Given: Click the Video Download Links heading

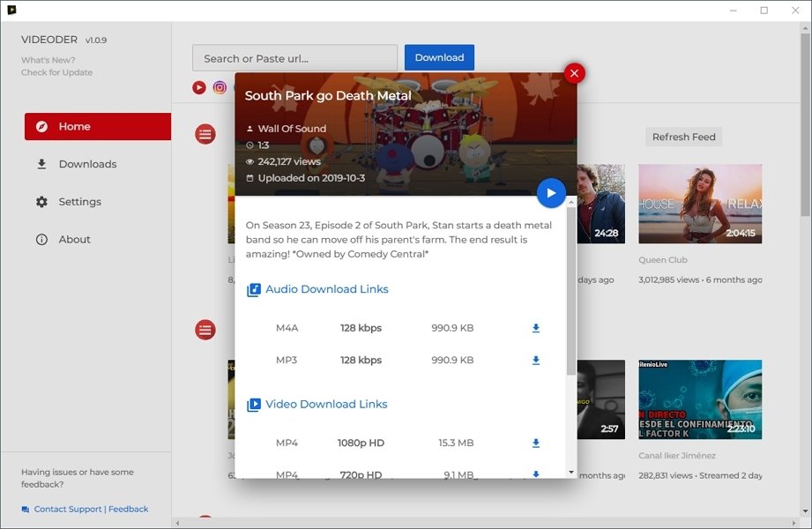Looking at the screenshot, I should point(326,404).
